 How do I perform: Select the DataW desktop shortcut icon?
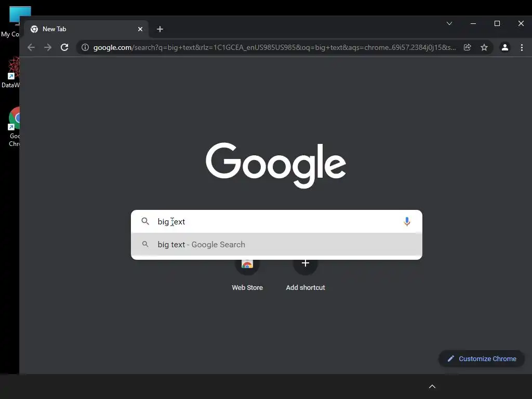tap(10, 73)
